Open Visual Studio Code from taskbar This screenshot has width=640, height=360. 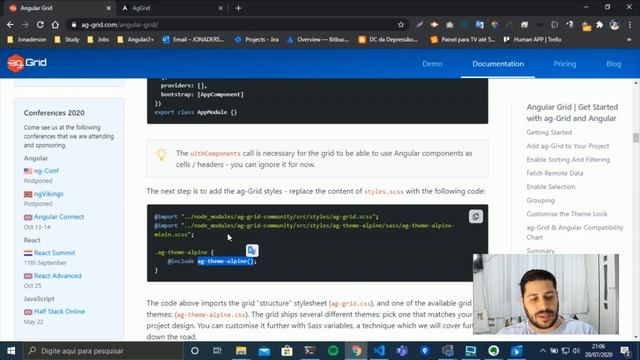pyautogui.click(x=379, y=351)
